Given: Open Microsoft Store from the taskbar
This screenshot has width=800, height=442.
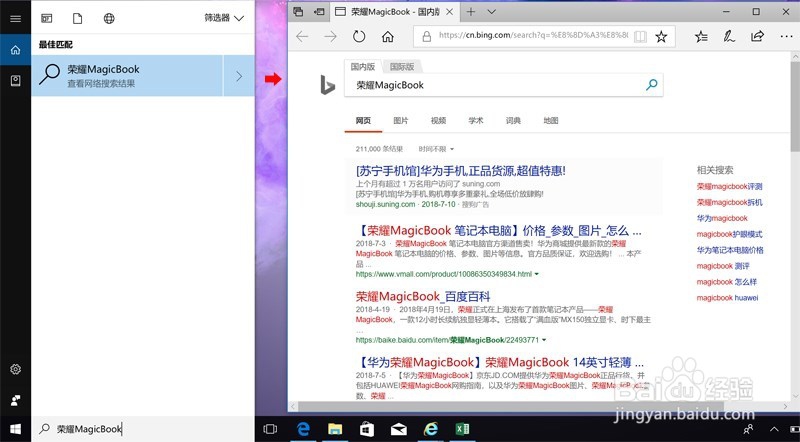Looking at the screenshot, I should (x=366, y=429).
